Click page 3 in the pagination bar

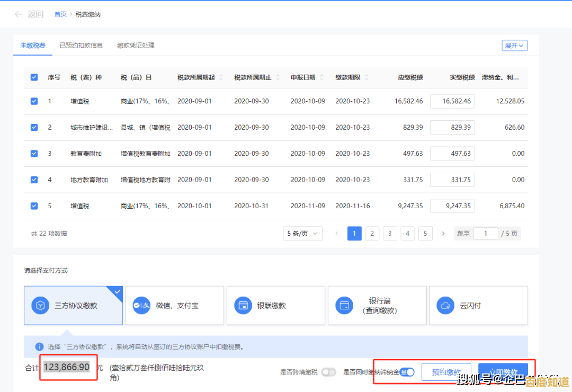point(390,233)
